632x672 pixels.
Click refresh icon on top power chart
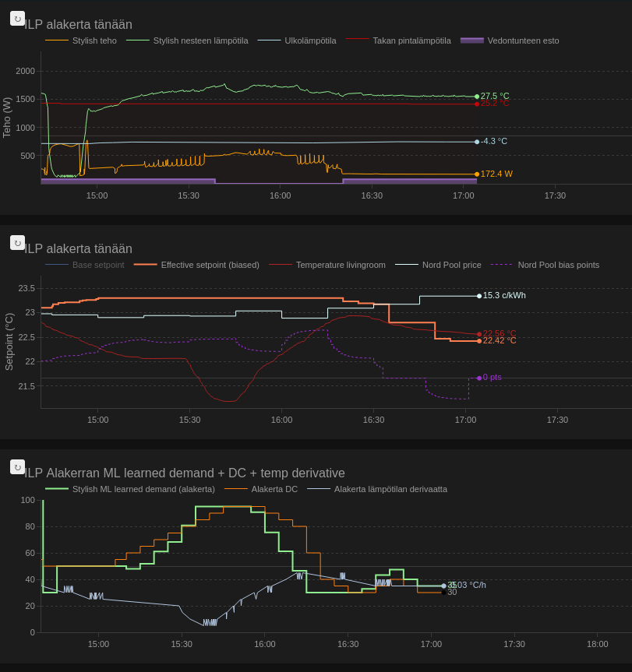[x=17, y=19]
